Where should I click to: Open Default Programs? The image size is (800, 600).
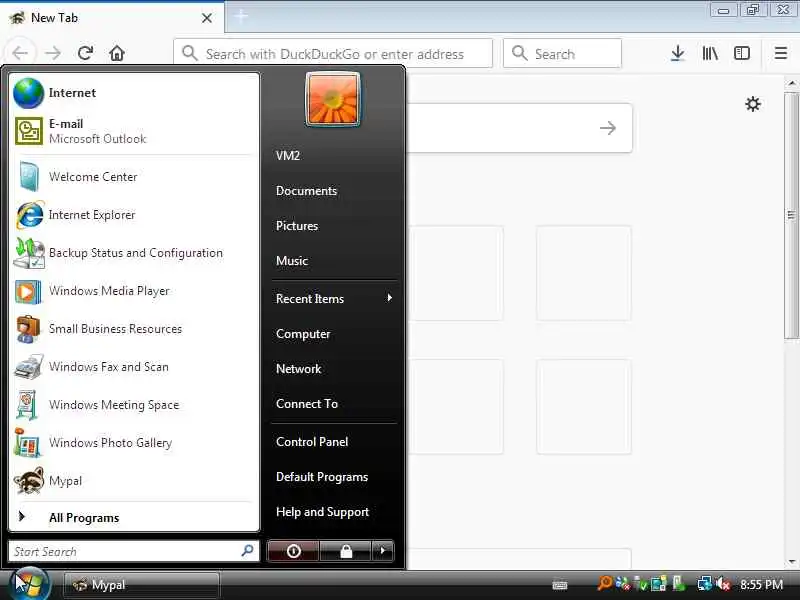322,477
